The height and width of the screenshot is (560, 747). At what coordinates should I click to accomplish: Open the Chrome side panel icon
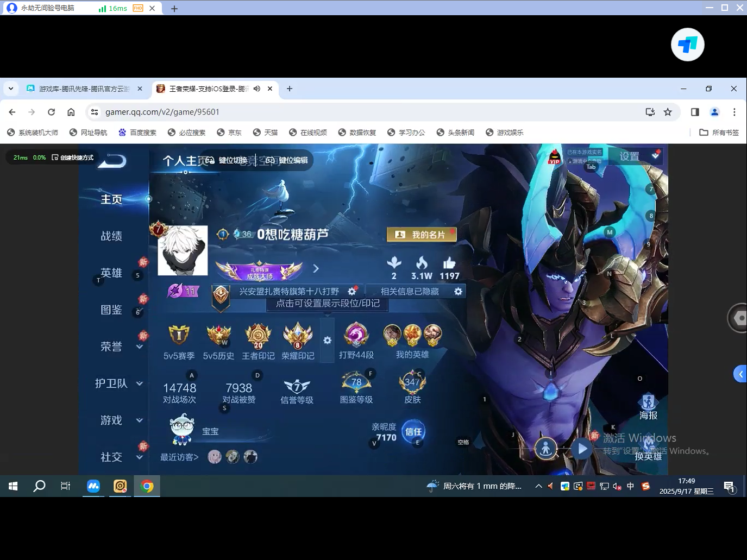[695, 112]
